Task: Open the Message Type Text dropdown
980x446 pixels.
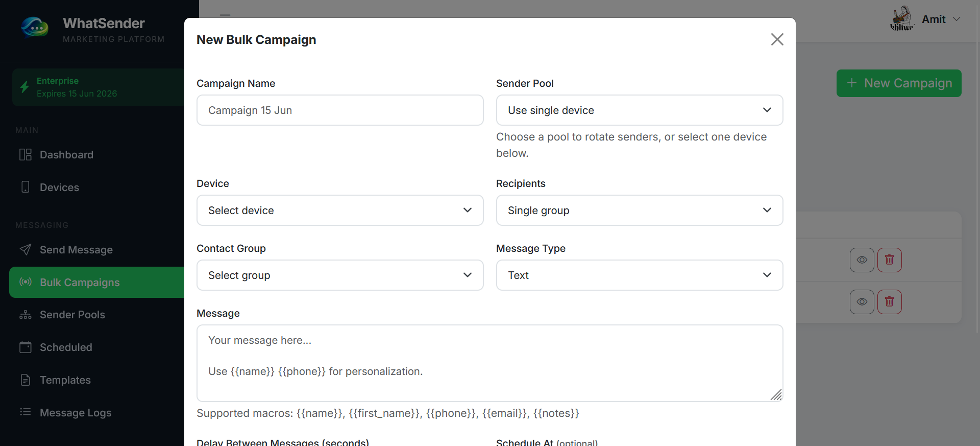Action: 640,275
